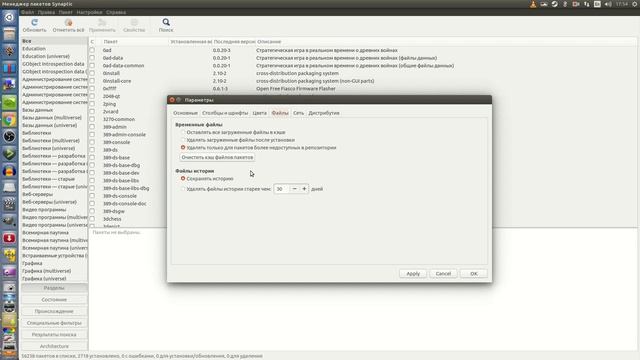The width and height of the screenshot is (640, 360).
Task: Select Удалять только для пакетов более недоступных
Action: point(183,147)
